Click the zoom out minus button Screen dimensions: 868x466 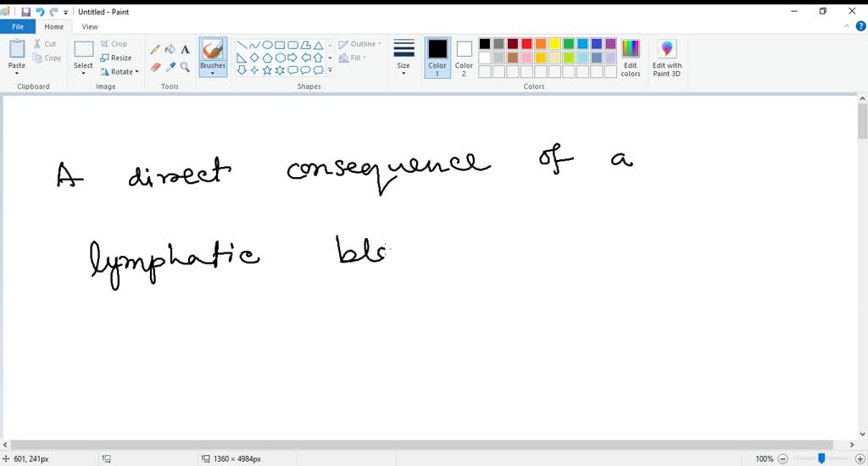(x=782, y=459)
